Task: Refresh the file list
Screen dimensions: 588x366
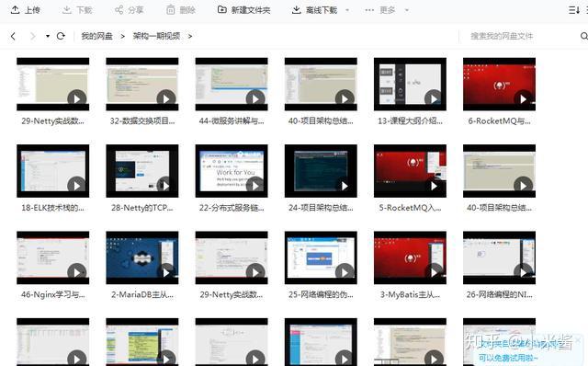Action: click(61, 36)
